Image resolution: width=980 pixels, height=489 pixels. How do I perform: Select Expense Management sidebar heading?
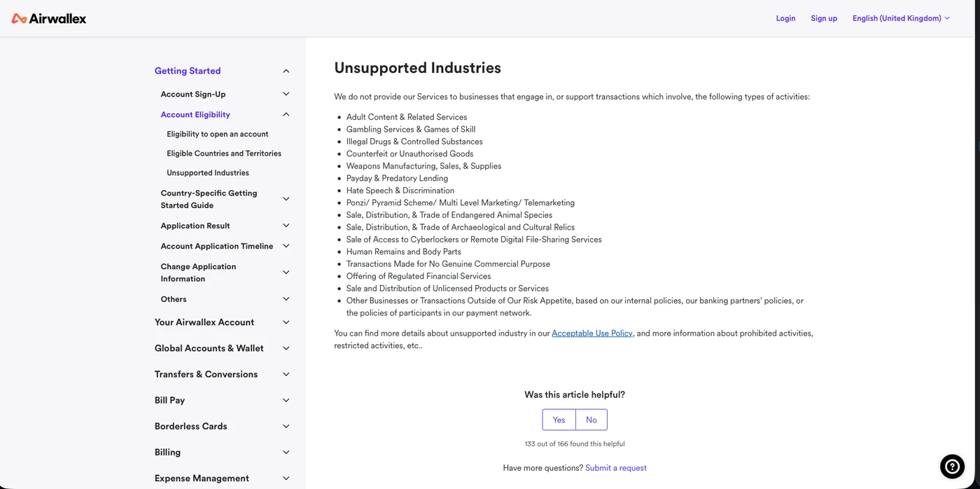point(202,478)
